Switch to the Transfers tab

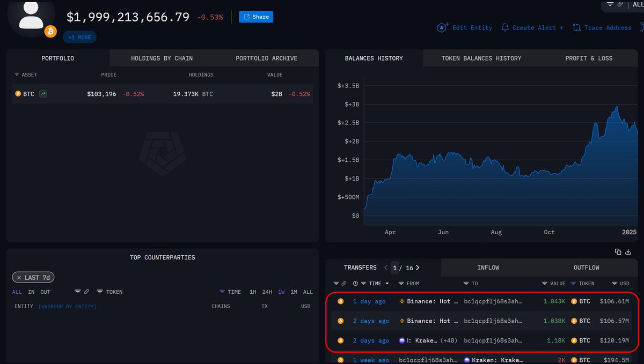pyautogui.click(x=360, y=268)
